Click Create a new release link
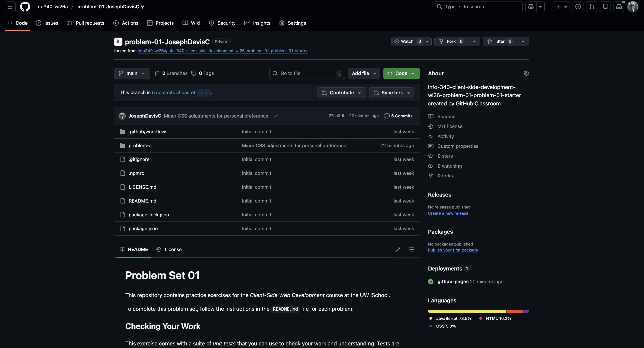 point(448,213)
